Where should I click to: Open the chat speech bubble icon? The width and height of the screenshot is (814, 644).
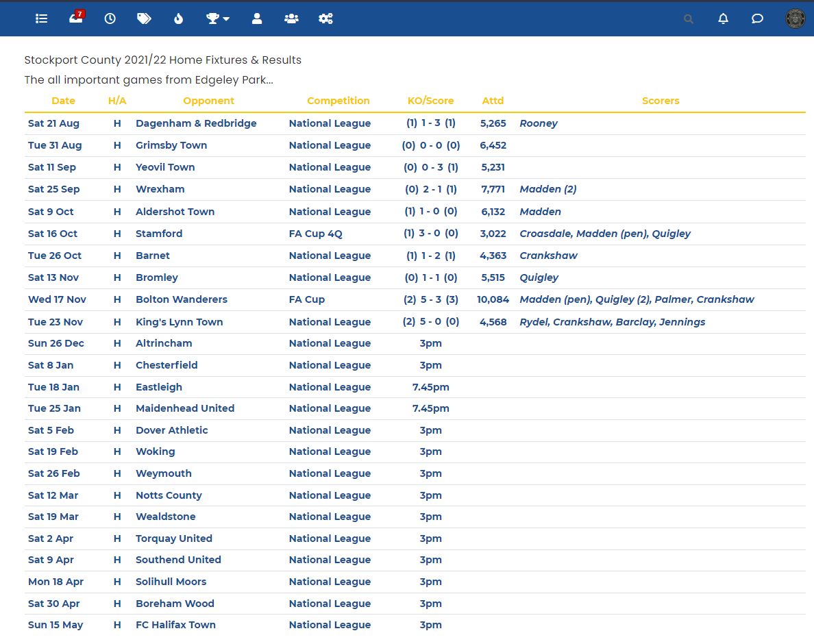coord(757,19)
